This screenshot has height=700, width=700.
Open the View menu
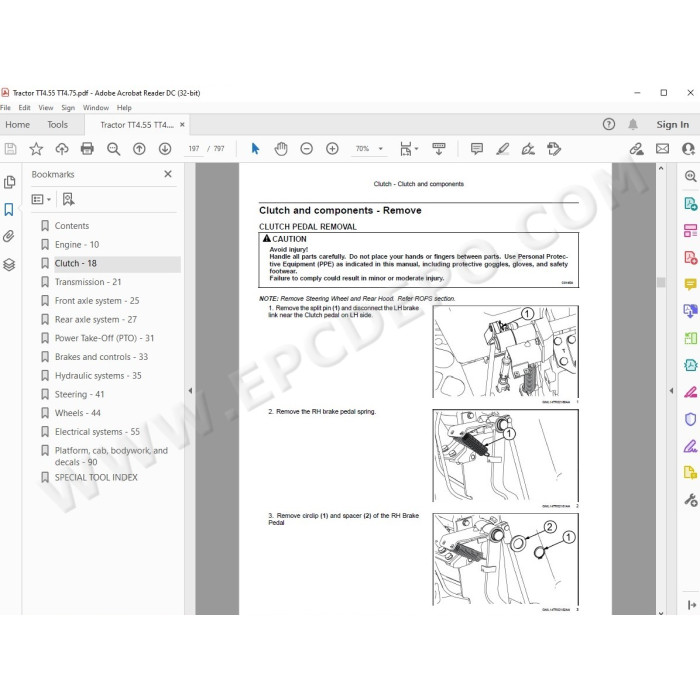[46, 108]
